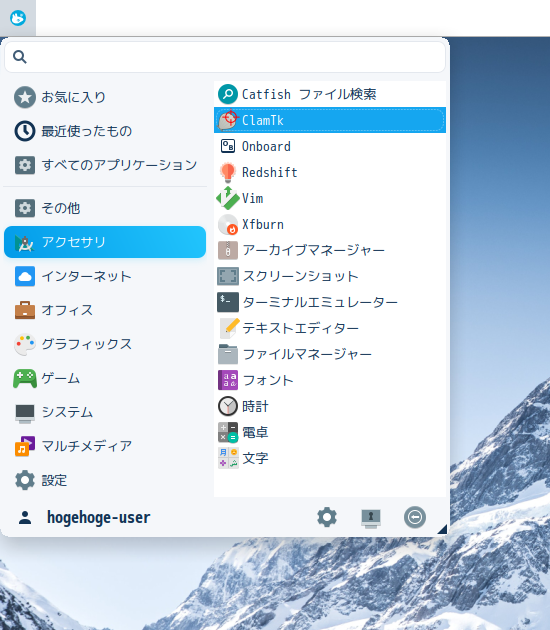Show すべてのアプリケーション all applications
Image resolution: width=550 pixels, height=630 pixels.
[105, 165]
